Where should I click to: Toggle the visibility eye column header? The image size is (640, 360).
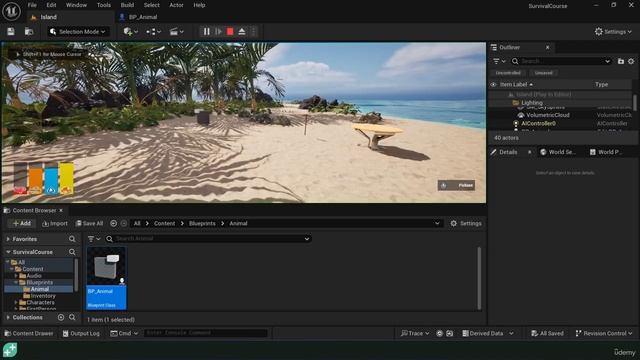(x=493, y=84)
